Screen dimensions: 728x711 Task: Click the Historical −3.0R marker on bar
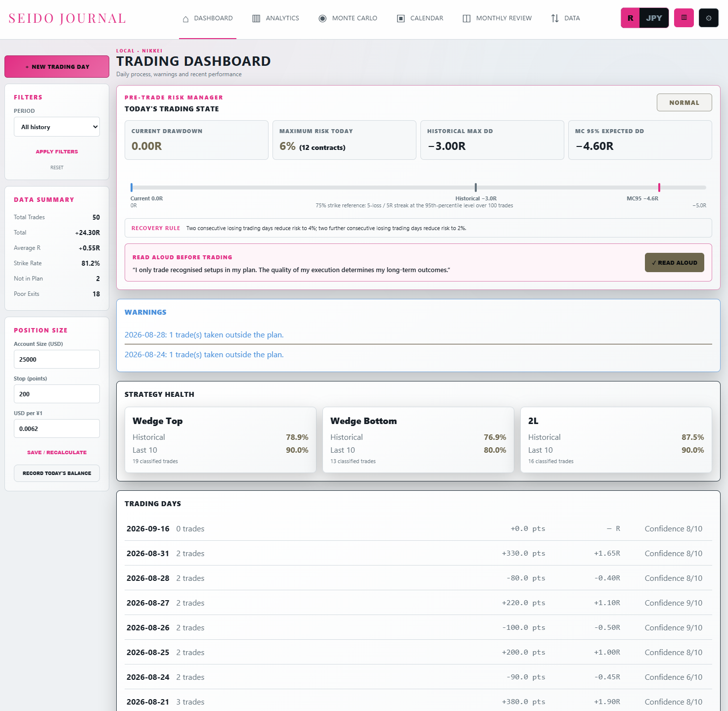476,188
